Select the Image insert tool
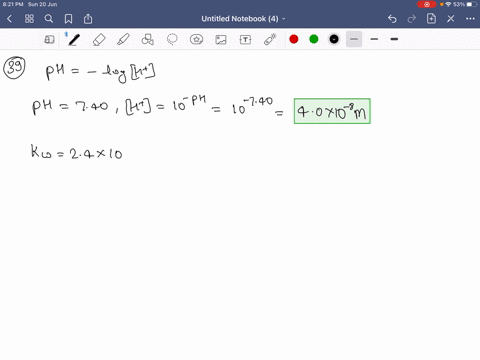Image resolution: width=480 pixels, height=360 pixels. point(221,40)
